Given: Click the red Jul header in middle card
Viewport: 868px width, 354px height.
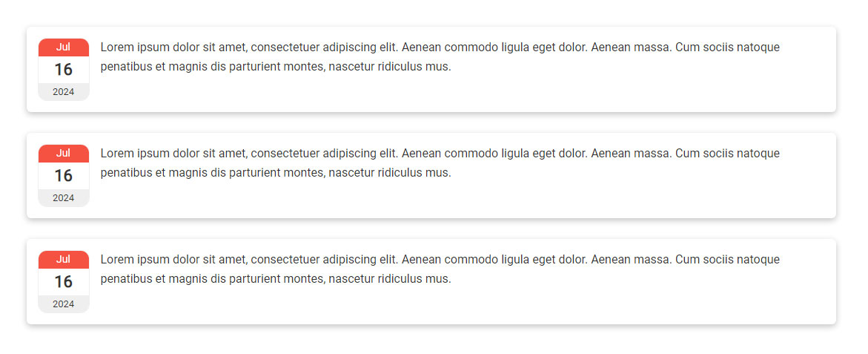Looking at the screenshot, I should (x=64, y=153).
